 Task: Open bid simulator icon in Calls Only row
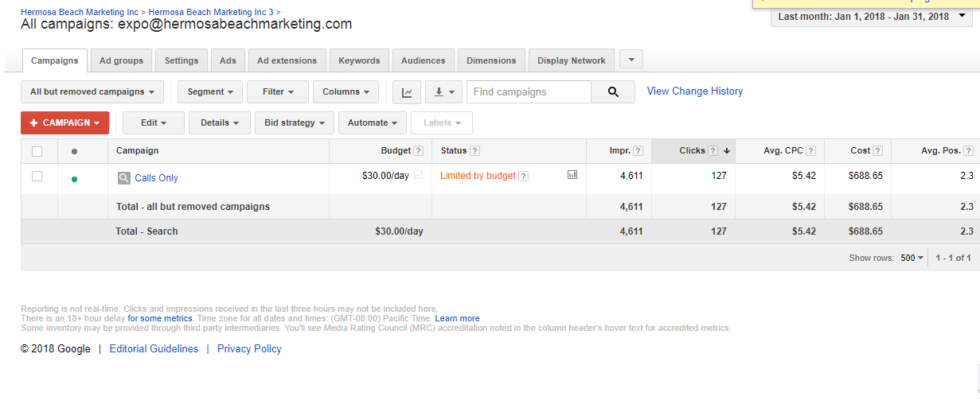(x=572, y=175)
